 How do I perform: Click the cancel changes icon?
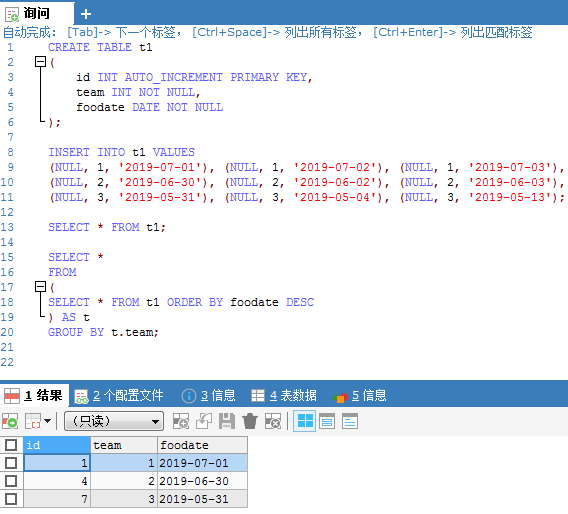click(x=273, y=421)
